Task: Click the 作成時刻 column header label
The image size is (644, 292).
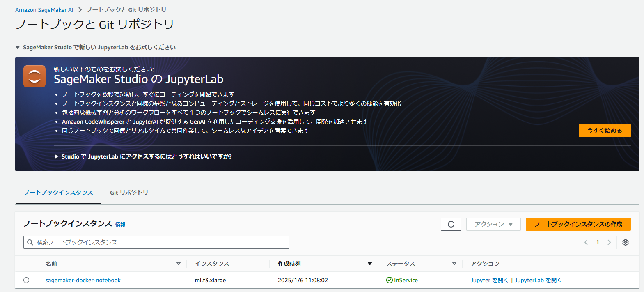Action: [x=289, y=264]
